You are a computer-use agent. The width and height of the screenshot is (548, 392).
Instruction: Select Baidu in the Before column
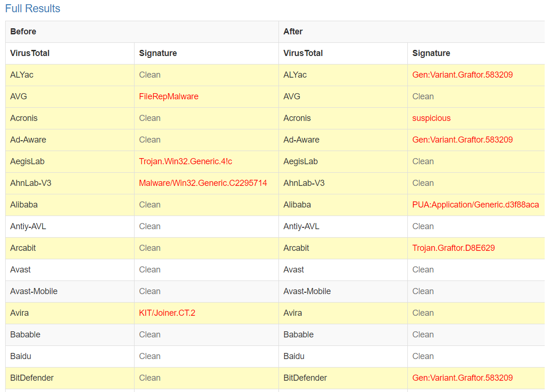tap(21, 356)
